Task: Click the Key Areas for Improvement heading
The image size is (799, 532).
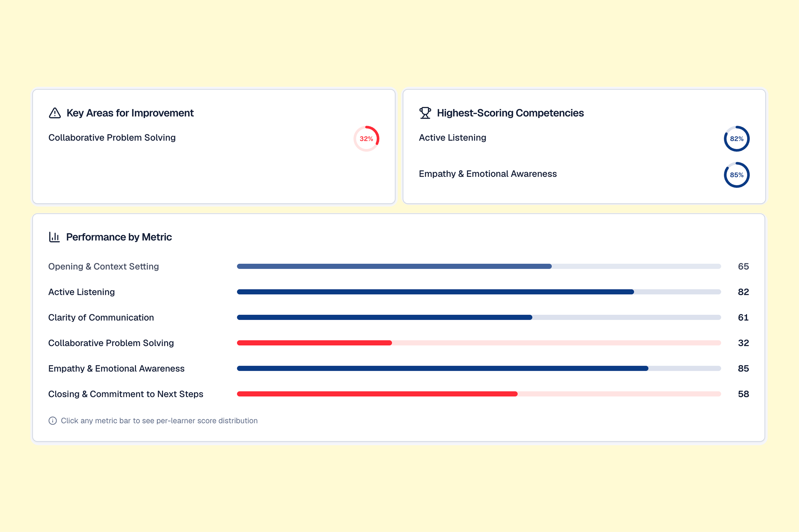Action: [x=130, y=113]
